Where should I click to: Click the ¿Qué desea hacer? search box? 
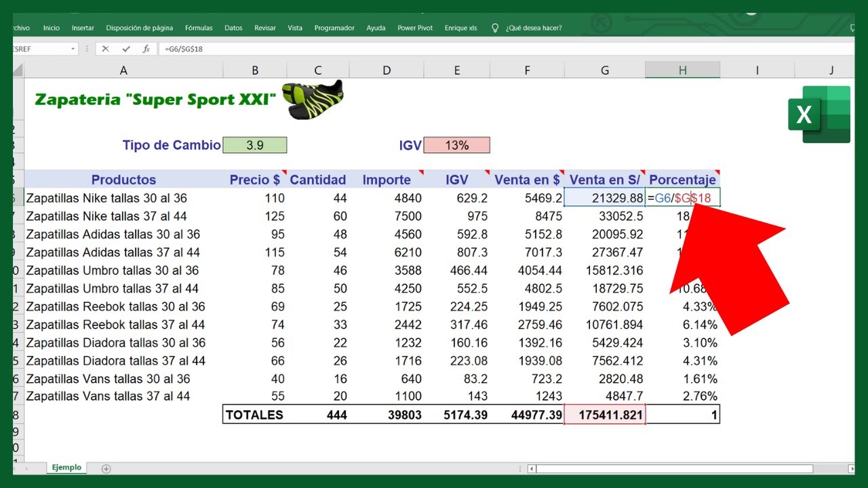click(533, 28)
